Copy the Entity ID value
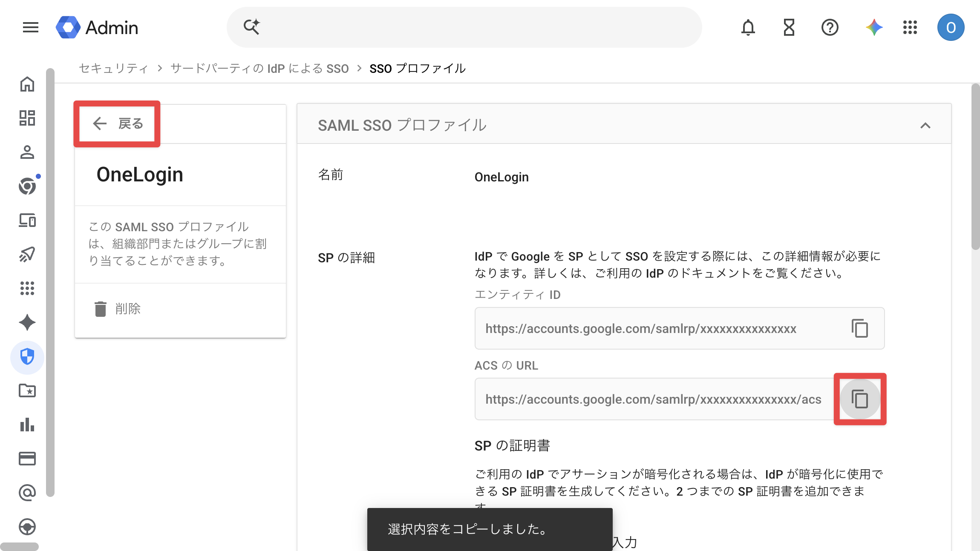The width and height of the screenshot is (980, 551). tap(860, 328)
